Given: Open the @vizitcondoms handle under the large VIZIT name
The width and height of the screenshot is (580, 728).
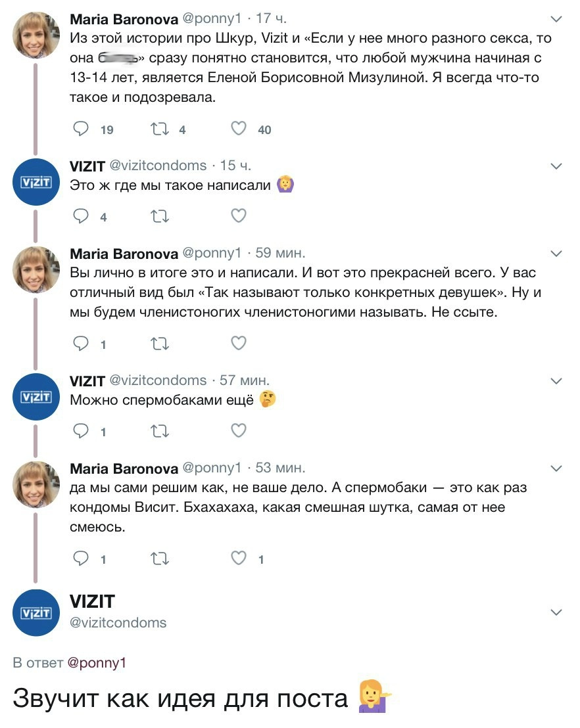Looking at the screenshot, I should click(118, 622).
